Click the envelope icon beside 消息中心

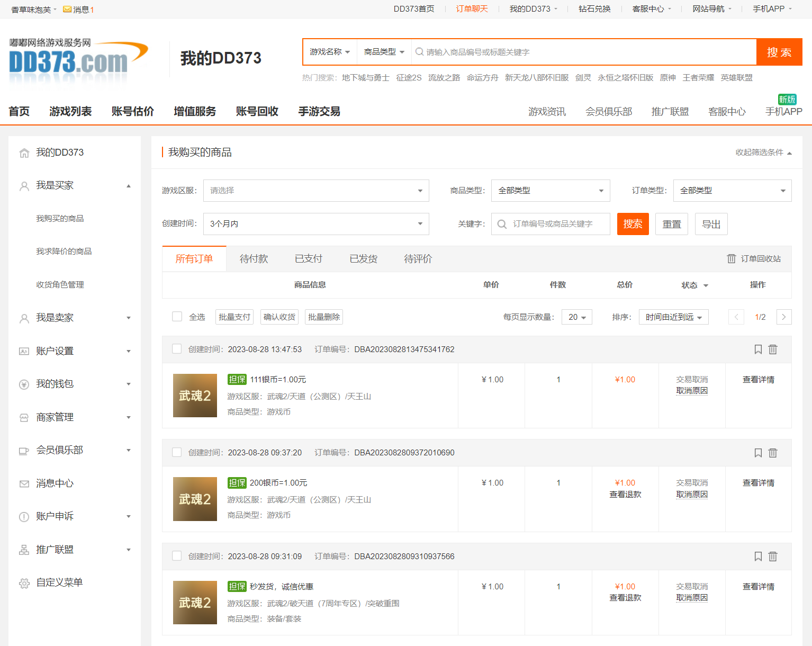click(x=24, y=484)
